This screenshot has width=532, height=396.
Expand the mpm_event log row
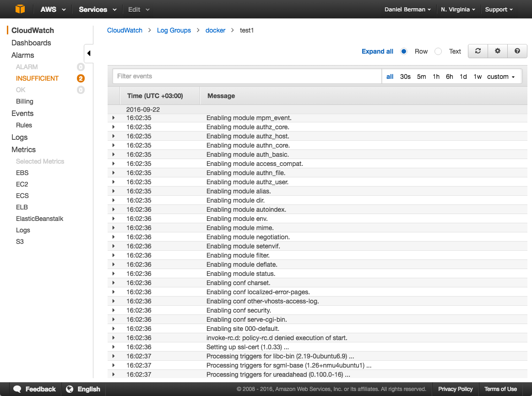[x=114, y=118]
